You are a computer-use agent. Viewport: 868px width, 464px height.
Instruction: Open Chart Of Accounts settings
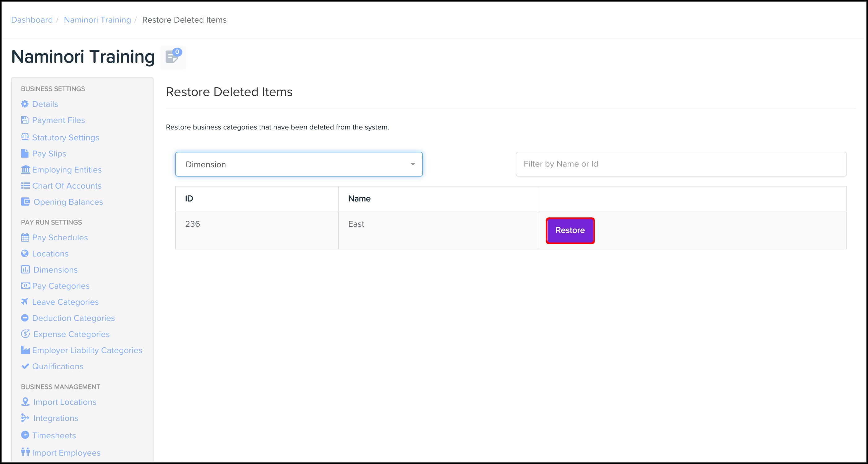(x=67, y=186)
